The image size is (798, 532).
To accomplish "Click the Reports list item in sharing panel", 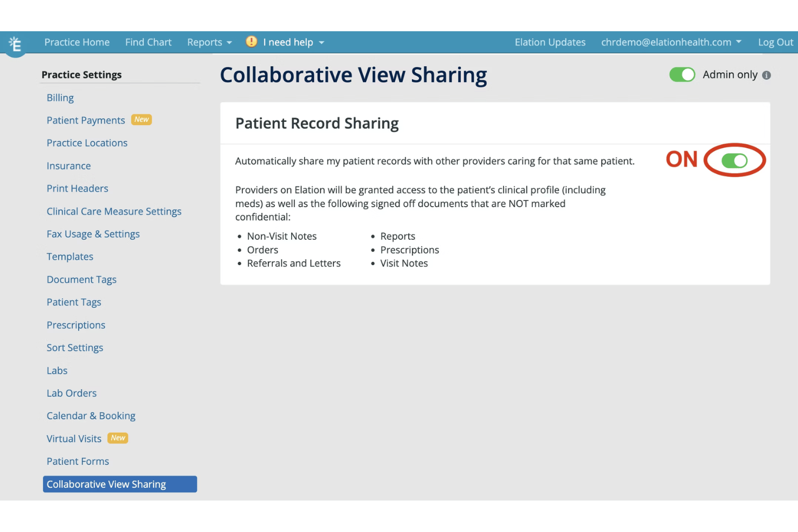I will (397, 236).
